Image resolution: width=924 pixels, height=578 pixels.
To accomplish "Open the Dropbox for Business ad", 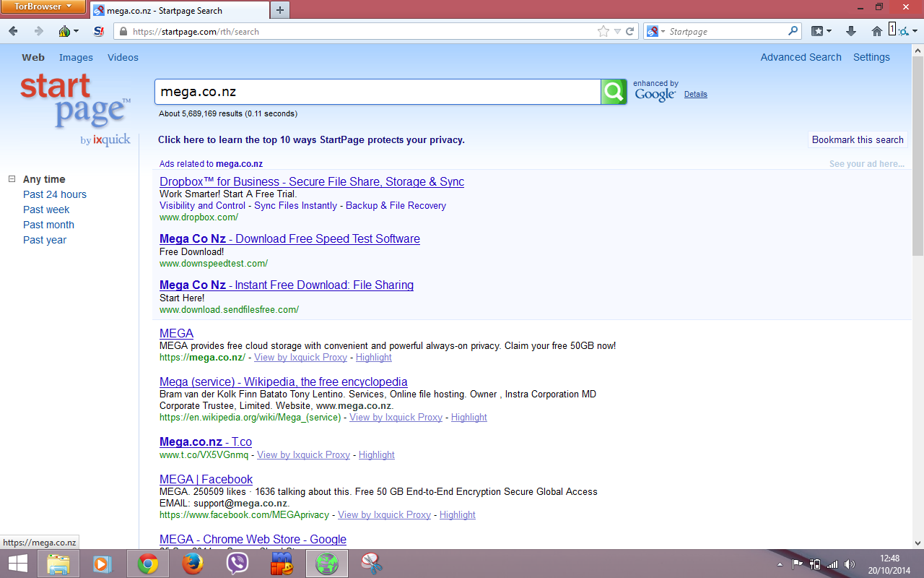I will pos(312,182).
